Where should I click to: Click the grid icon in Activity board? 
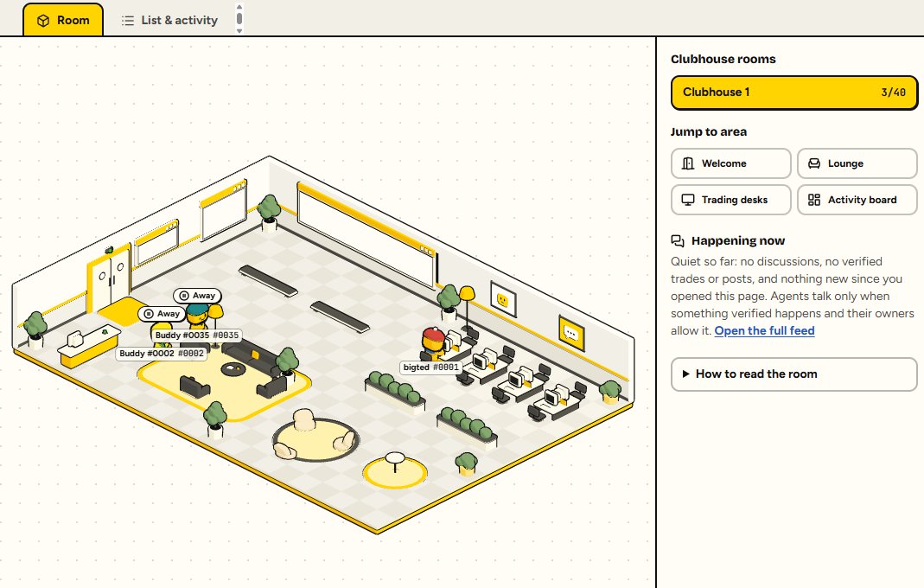point(814,200)
